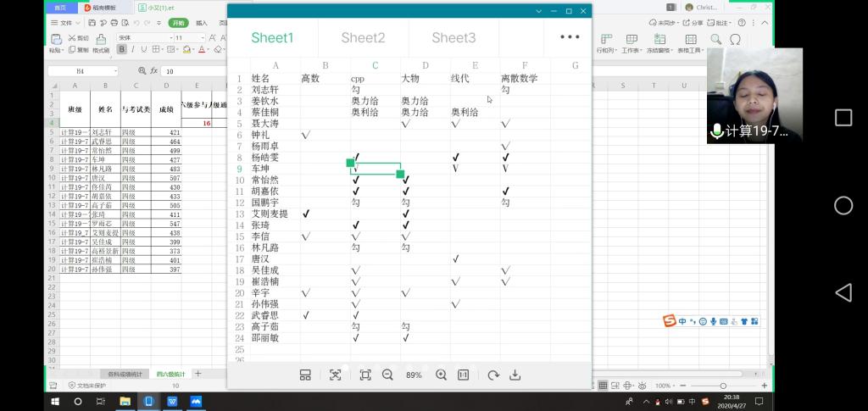Click the 1:1 actual size icon
Viewport: 868px width, 411px height.
[x=464, y=375]
